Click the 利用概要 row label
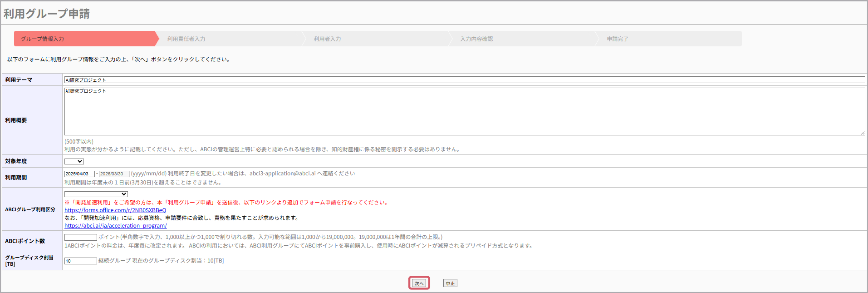Screen dimensions: 868x293 (x=16, y=120)
